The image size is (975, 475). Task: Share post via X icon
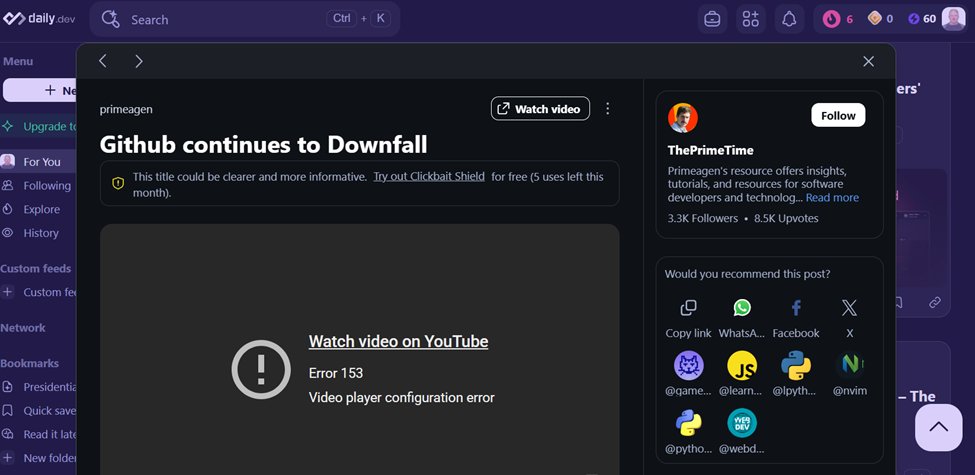point(849,308)
